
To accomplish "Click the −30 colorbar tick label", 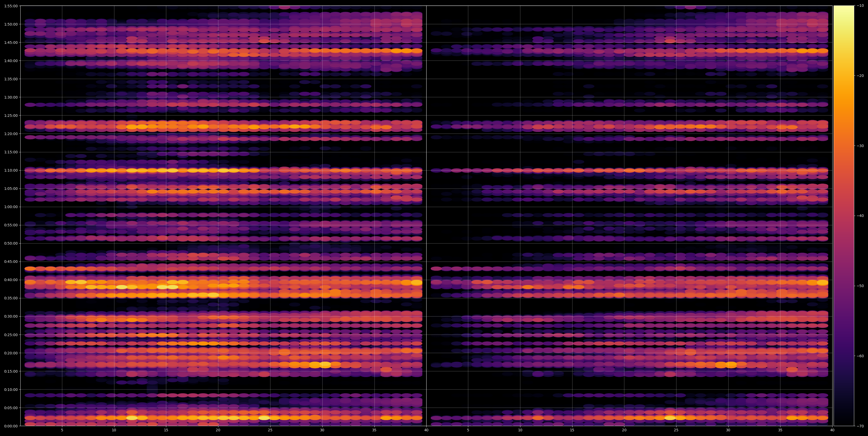I will coord(860,146).
